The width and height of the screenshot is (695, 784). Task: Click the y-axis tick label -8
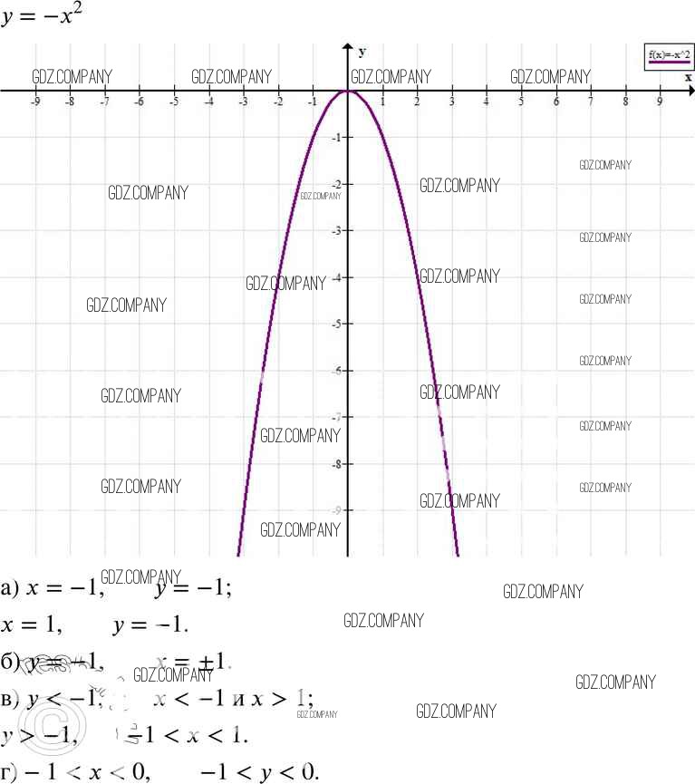[335, 463]
